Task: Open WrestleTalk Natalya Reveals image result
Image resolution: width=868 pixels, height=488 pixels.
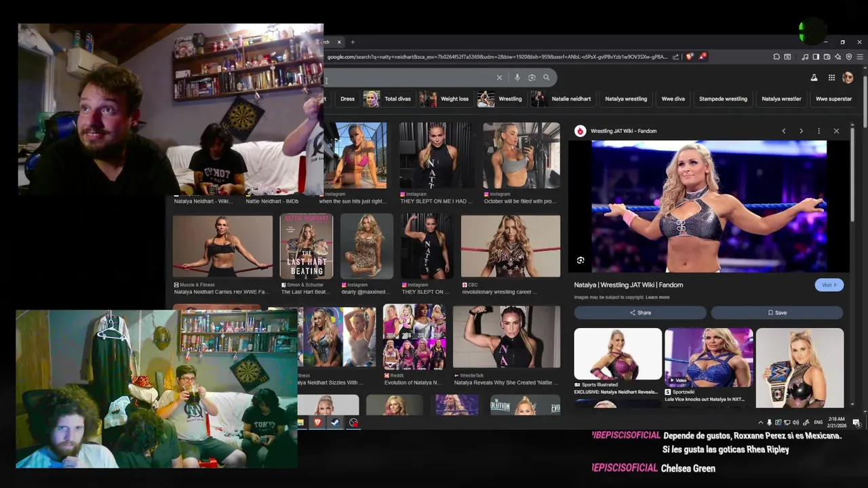Action: pos(507,337)
